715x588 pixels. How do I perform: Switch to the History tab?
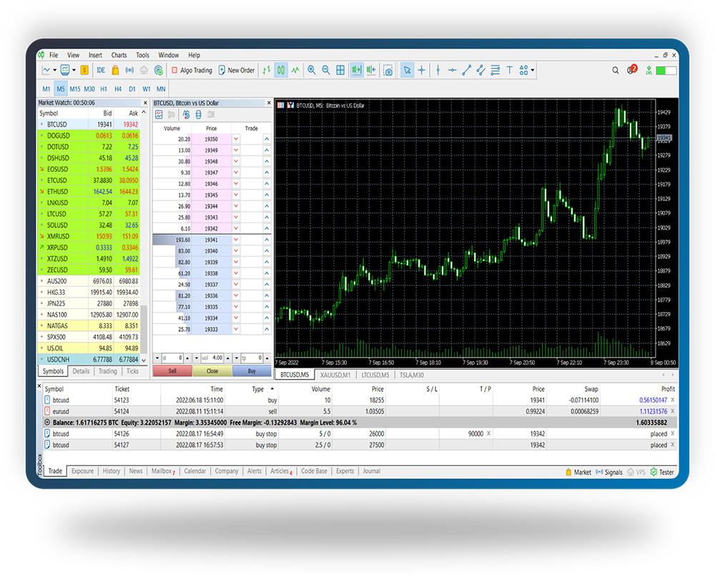(112, 471)
